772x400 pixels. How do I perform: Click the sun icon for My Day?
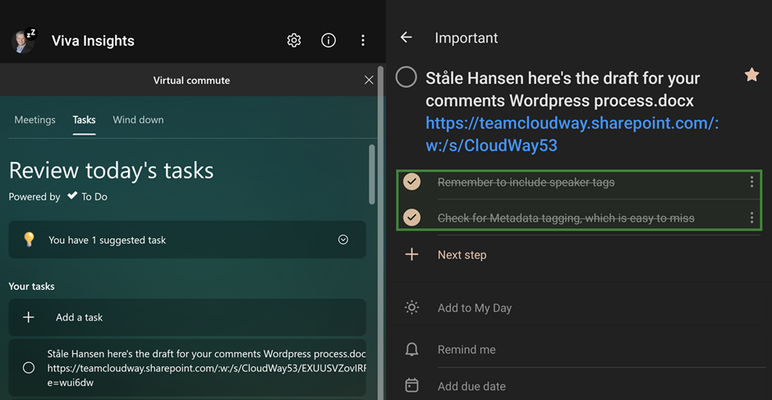(412, 308)
